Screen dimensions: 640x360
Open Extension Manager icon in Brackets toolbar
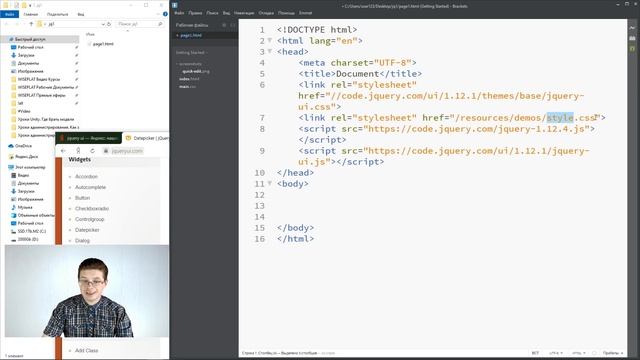pos(632,38)
